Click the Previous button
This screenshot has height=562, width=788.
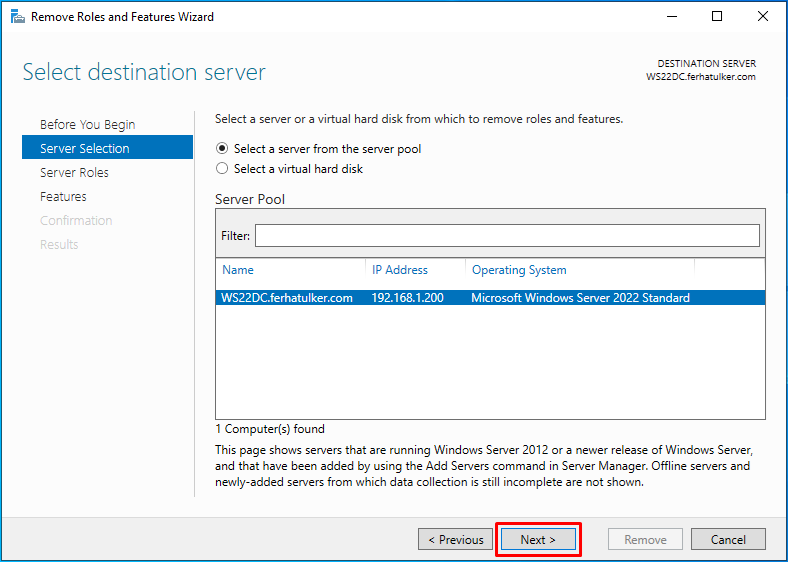coord(455,539)
